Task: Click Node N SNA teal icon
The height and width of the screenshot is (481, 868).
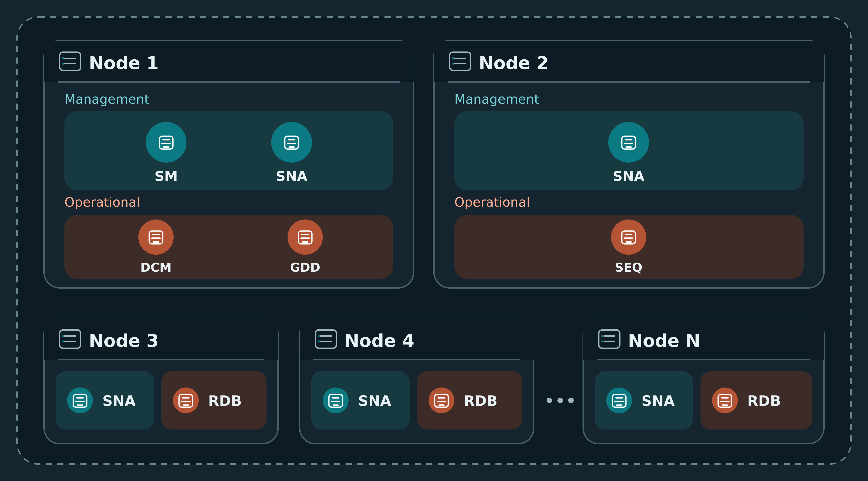Action: coord(619,401)
